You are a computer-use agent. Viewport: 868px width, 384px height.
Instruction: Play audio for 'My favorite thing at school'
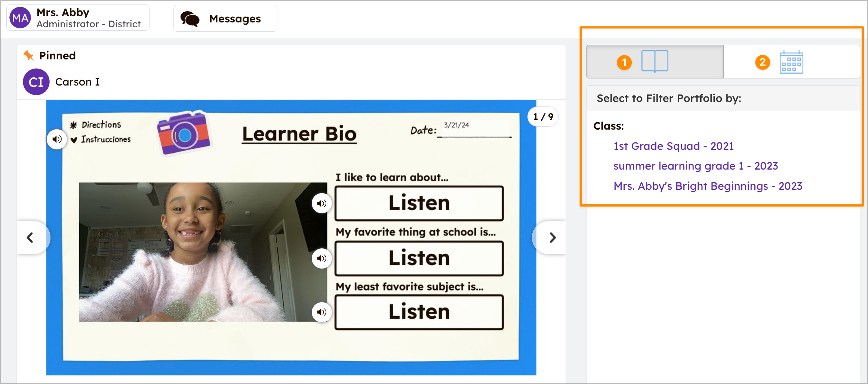coord(321,258)
